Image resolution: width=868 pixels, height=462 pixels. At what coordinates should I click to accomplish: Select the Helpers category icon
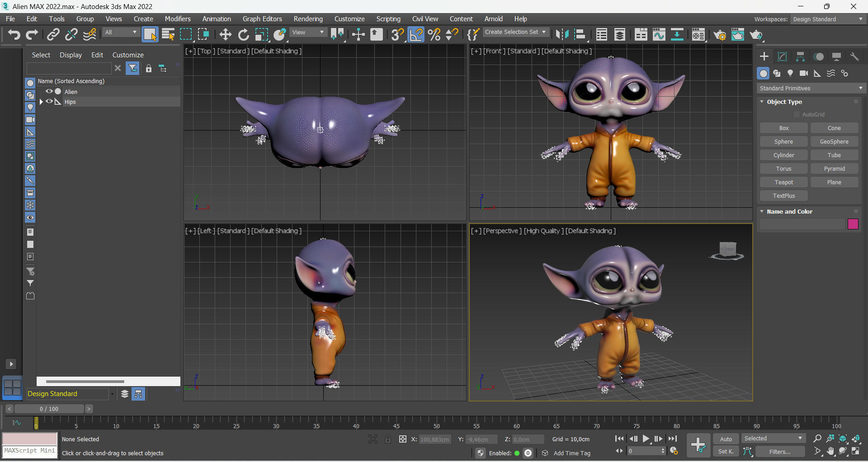click(817, 73)
